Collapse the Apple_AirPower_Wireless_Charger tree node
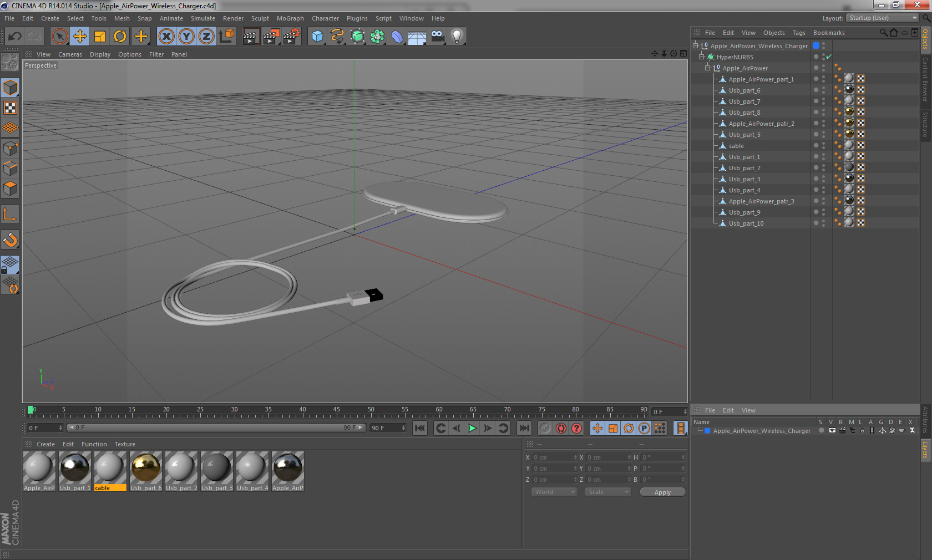932x560 pixels. coord(695,45)
